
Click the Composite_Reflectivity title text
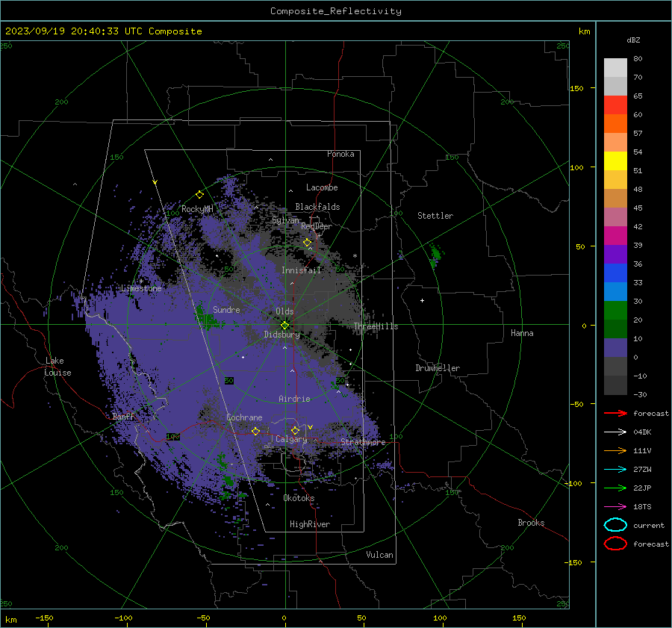pyautogui.click(x=336, y=11)
